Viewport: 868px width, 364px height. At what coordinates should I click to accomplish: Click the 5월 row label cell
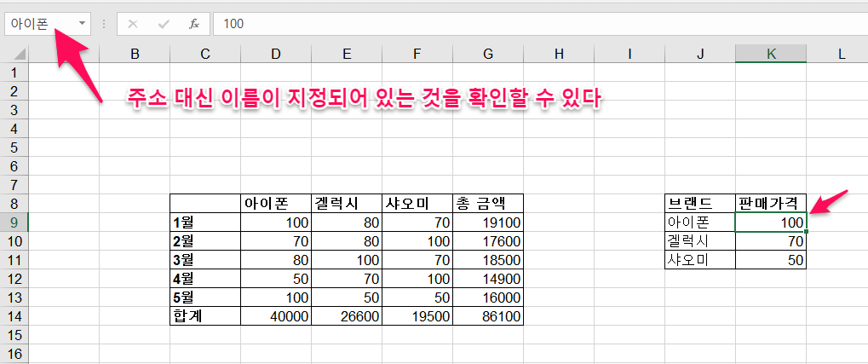coord(205,298)
